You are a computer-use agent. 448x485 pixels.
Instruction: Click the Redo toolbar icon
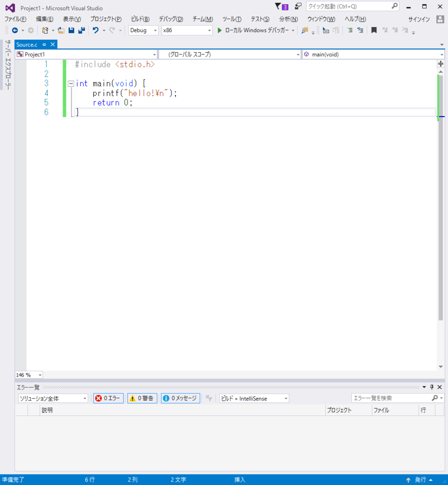point(112,30)
